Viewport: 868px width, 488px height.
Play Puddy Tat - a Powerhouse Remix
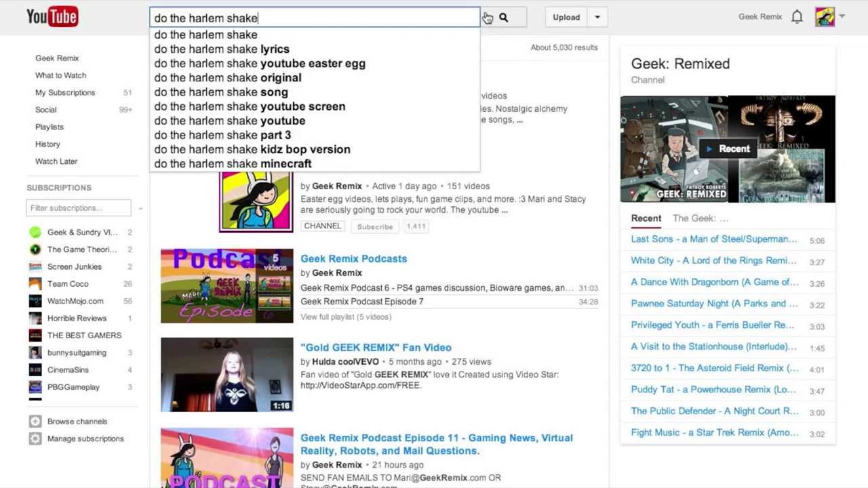tap(713, 390)
